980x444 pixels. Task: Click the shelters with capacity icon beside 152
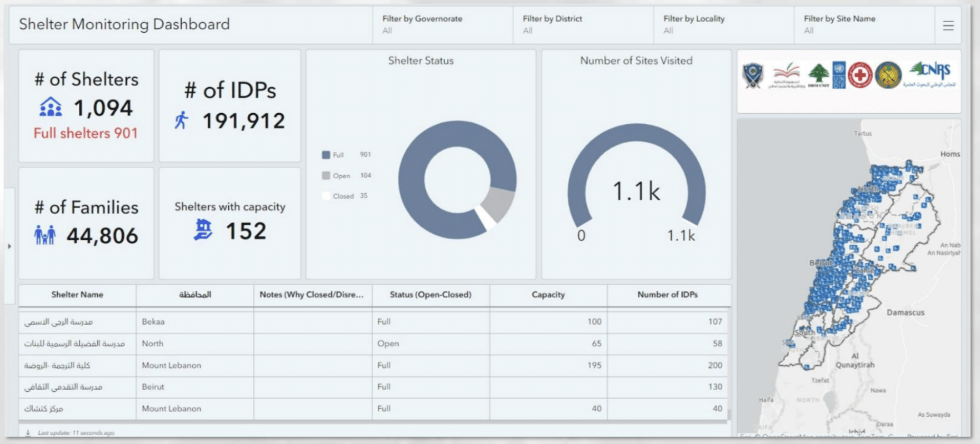click(x=203, y=230)
